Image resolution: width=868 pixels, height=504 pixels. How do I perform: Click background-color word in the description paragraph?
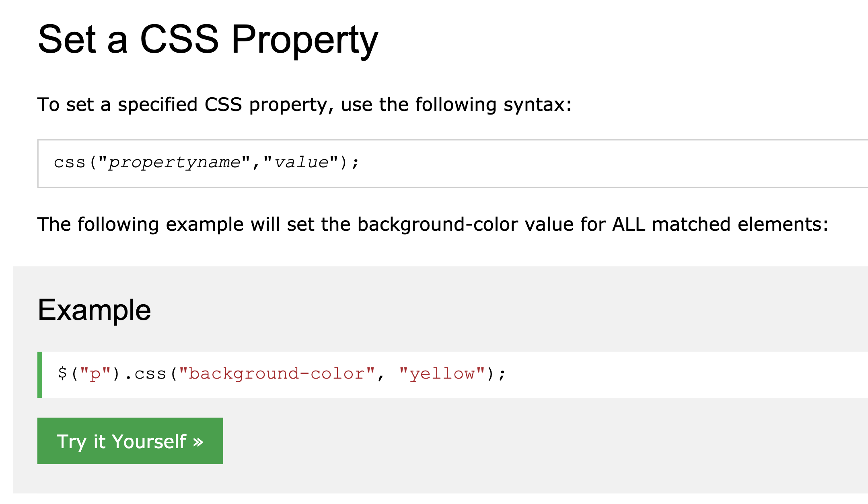coord(437,224)
